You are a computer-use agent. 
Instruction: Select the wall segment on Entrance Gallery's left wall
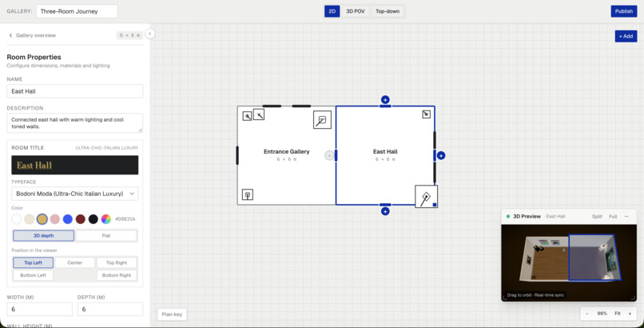point(237,155)
